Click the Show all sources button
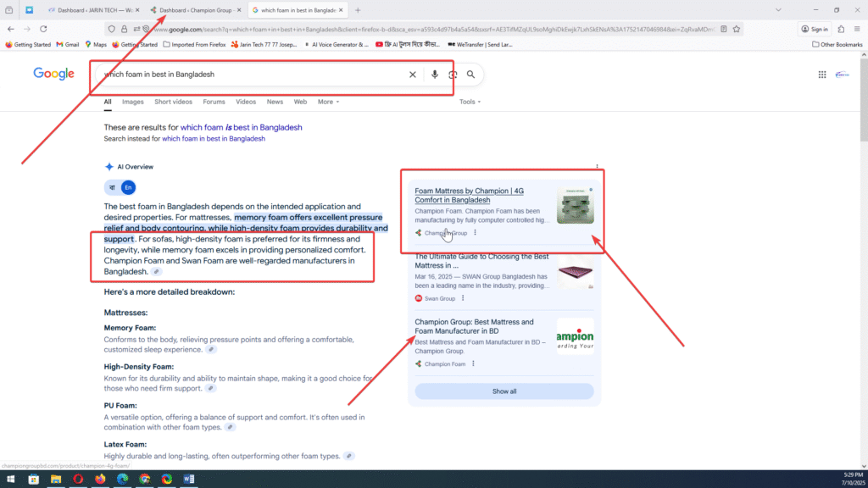This screenshot has width=868, height=488. (x=504, y=391)
